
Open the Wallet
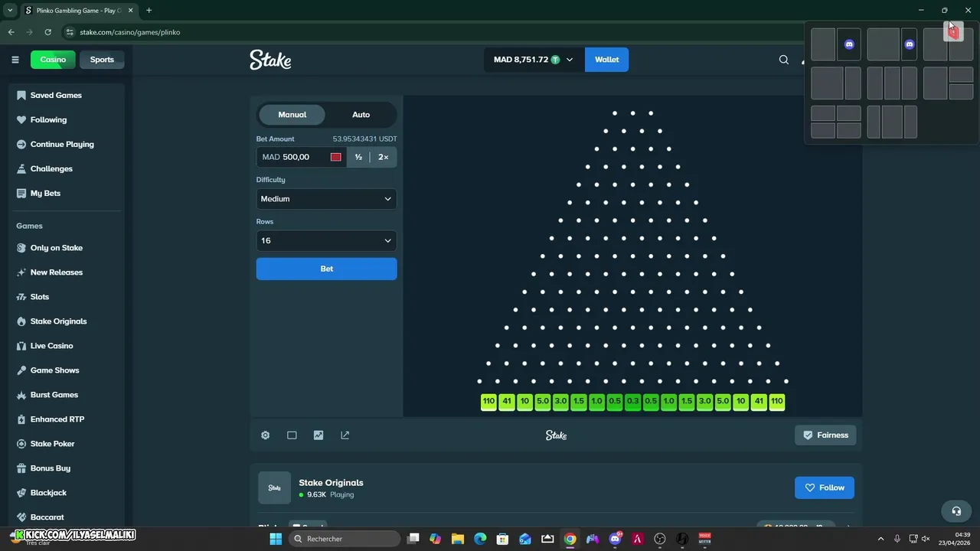tap(606, 60)
